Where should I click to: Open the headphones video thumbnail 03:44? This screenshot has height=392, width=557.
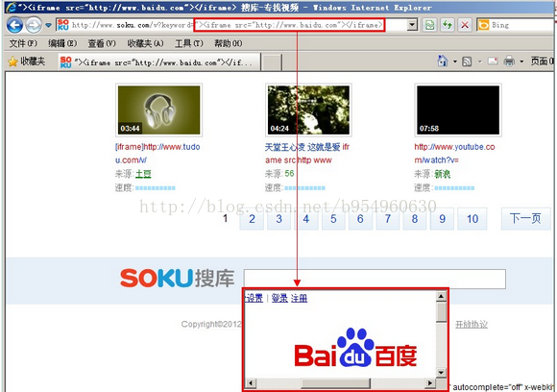tap(158, 110)
